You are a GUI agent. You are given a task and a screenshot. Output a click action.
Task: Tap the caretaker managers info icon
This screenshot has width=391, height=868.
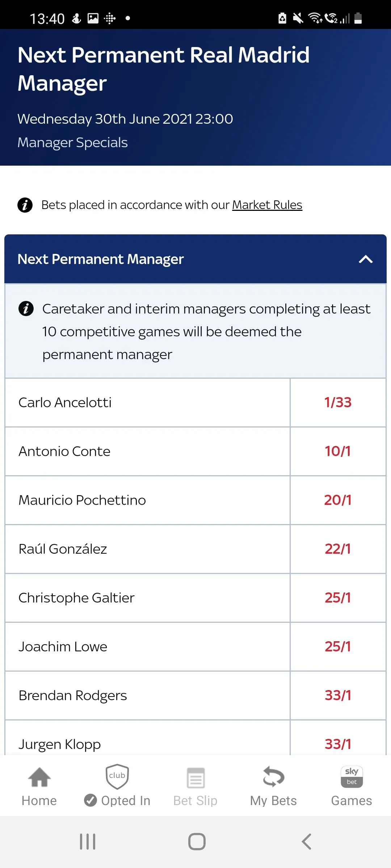tap(26, 309)
